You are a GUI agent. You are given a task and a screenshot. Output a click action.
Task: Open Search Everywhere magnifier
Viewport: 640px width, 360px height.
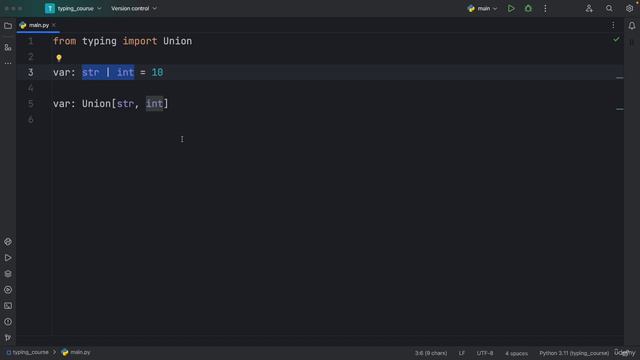pyautogui.click(x=609, y=8)
